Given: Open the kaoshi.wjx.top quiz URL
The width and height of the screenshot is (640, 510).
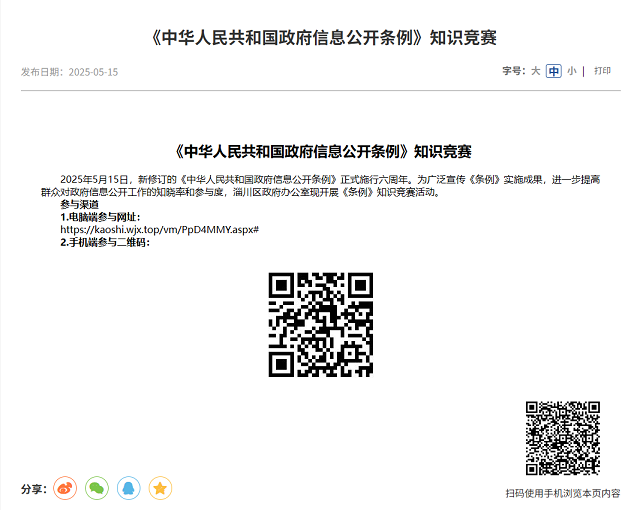Looking at the screenshot, I should [160, 230].
